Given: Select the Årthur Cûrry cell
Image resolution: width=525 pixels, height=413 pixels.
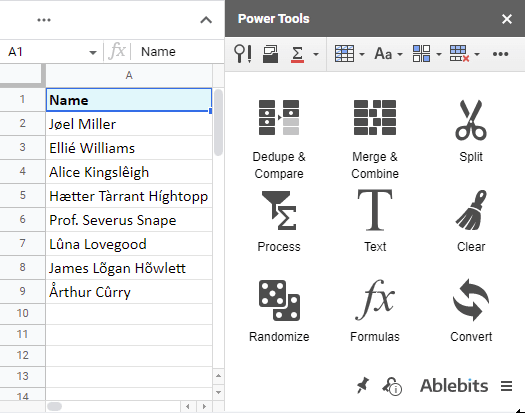Looking at the screenshot, I should point(129,292).
